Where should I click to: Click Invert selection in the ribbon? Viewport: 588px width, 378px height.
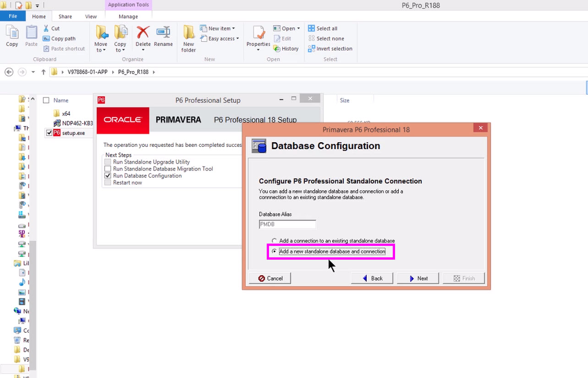pyautogui.click(x=330, y=49)
